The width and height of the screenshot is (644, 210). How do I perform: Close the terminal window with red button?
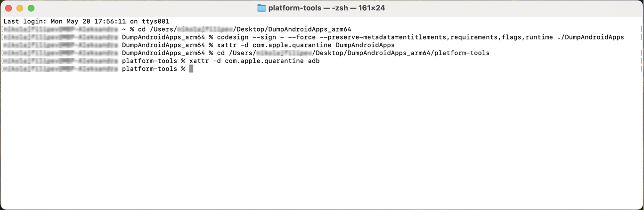click(8, 8)
